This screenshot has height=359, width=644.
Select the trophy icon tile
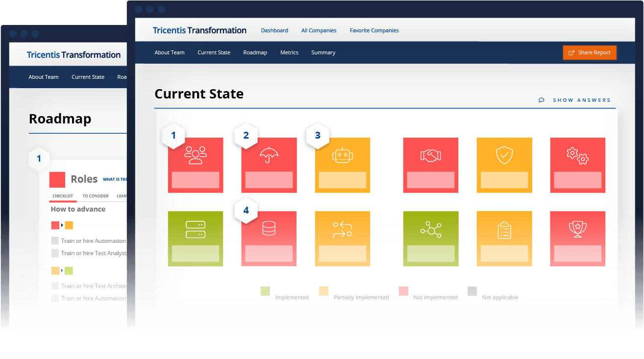(x=578, y=239)
